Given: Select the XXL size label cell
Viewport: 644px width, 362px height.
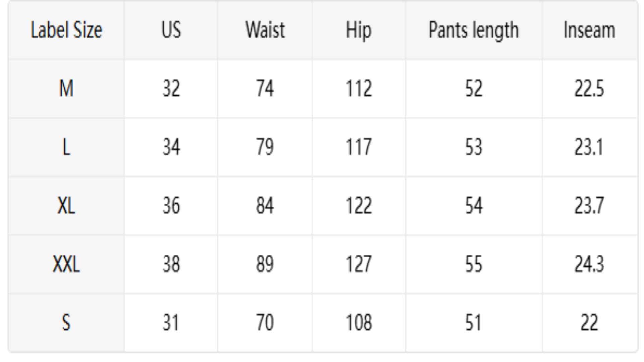Looking at the screenshot, I should pyautogui.click(x=66, y=264).
